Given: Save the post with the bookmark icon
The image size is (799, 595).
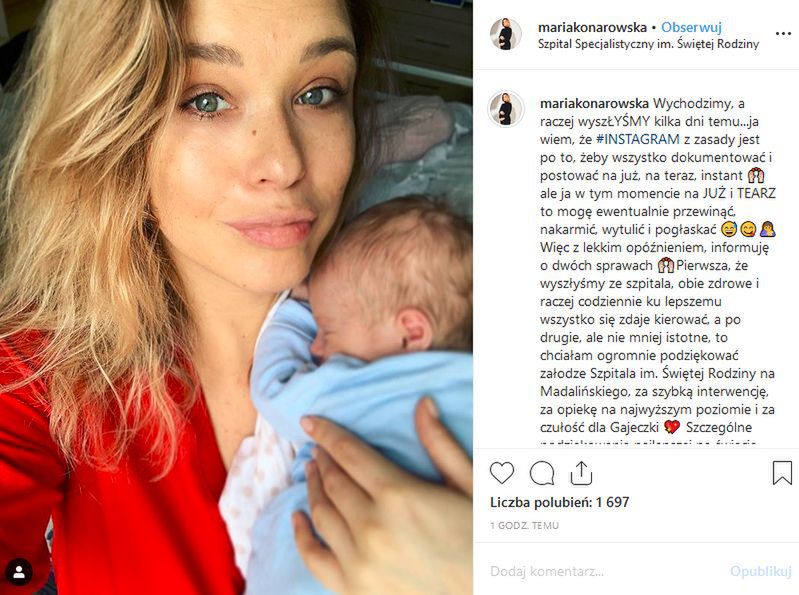Looking at the screenshot, I should coord(782,473).
